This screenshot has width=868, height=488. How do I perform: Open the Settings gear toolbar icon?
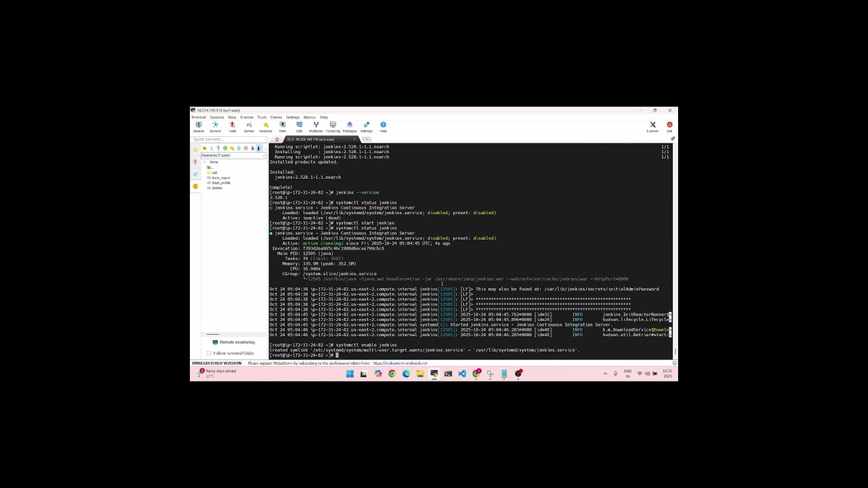(366, 127)
